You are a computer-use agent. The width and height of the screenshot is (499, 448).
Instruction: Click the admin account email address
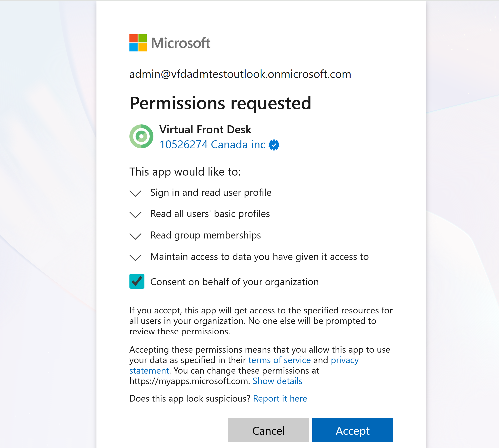tap(240, 74)
